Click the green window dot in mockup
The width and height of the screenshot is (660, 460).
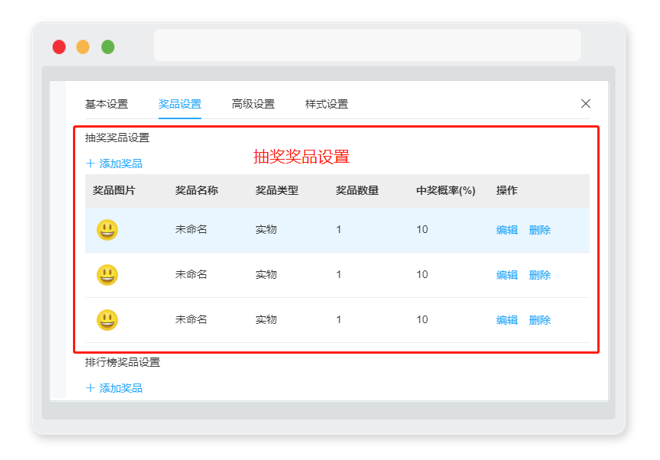(108, 47)
